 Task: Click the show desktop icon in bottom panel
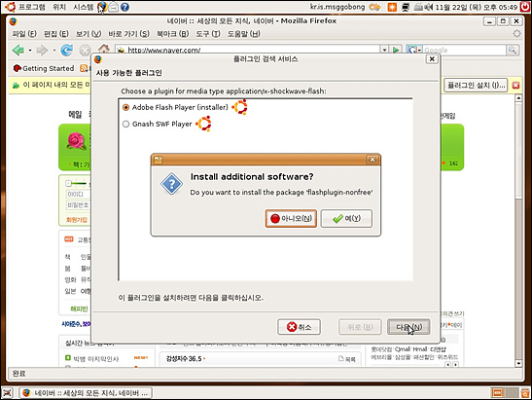coord(8,393)
